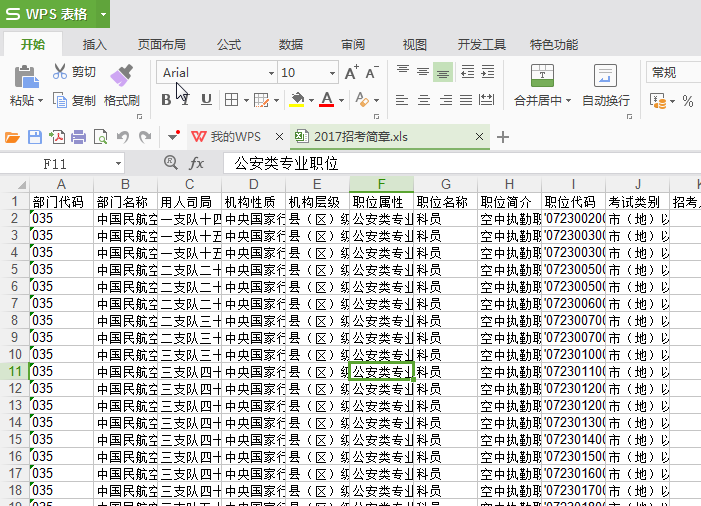
Task: Close the 2017招考简章.xls tab
Action: click(x=479, y=136)
